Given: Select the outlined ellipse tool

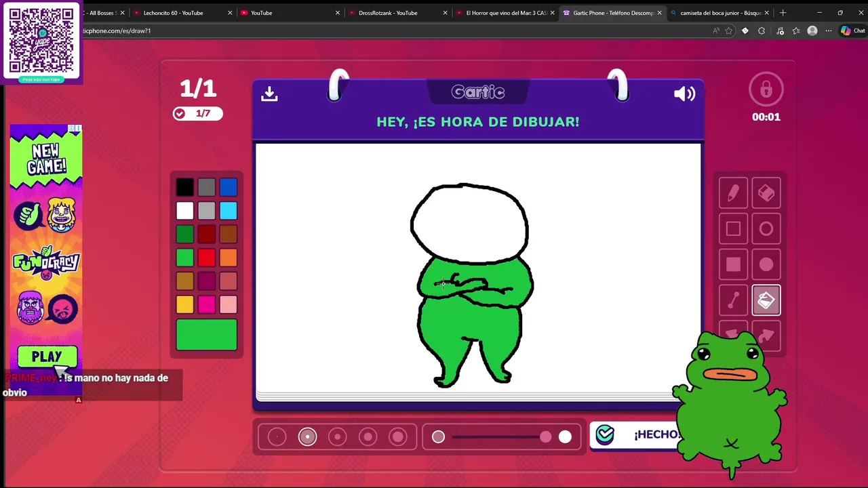Looking at the screenshot, I should tap(766, 229).
